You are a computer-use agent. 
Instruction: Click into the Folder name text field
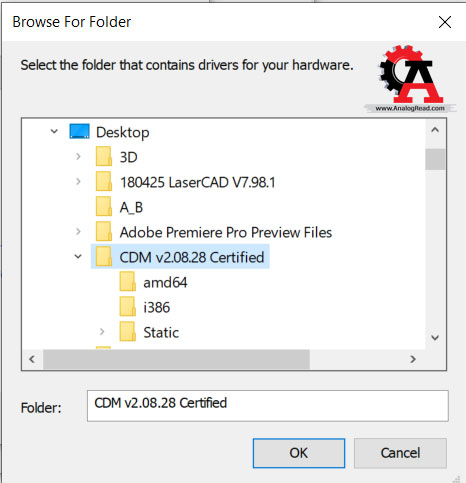pyautogui.click(x=268, y=406)
